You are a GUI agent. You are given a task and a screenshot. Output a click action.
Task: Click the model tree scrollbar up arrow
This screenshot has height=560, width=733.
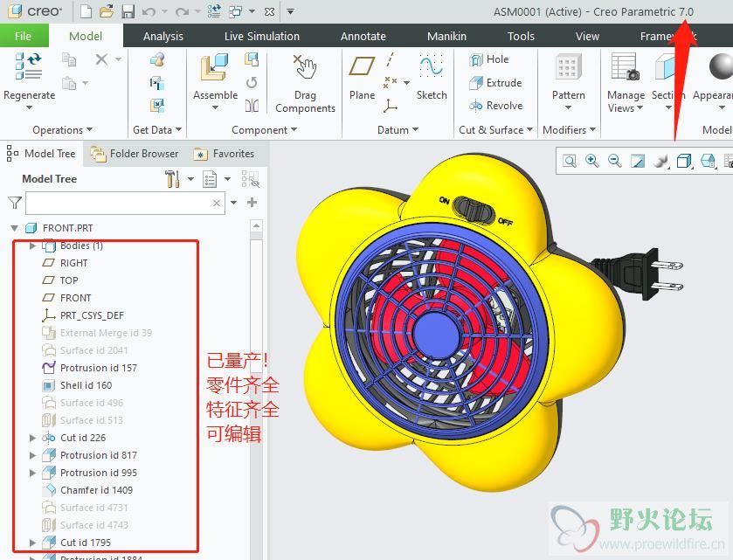(256, 226)
